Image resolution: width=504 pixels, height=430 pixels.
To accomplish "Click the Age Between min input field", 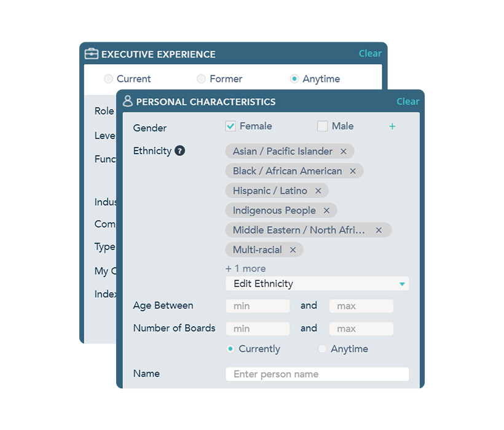I will tap(257, 305).
